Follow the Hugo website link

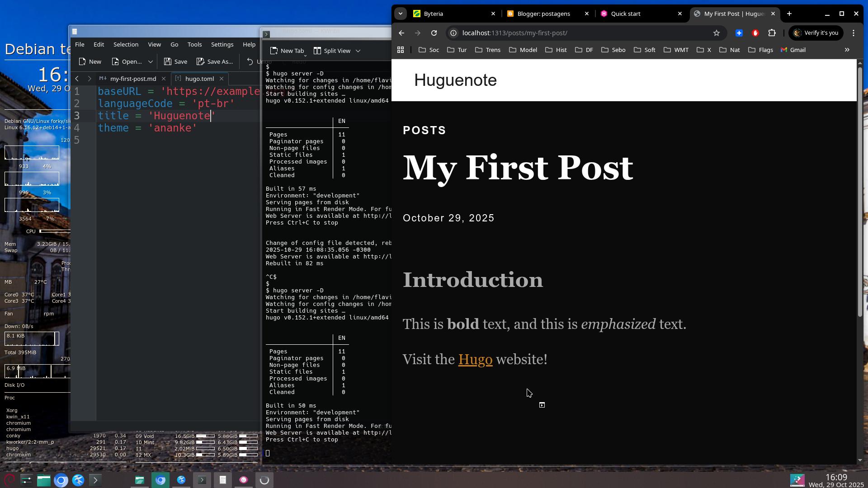475,360
